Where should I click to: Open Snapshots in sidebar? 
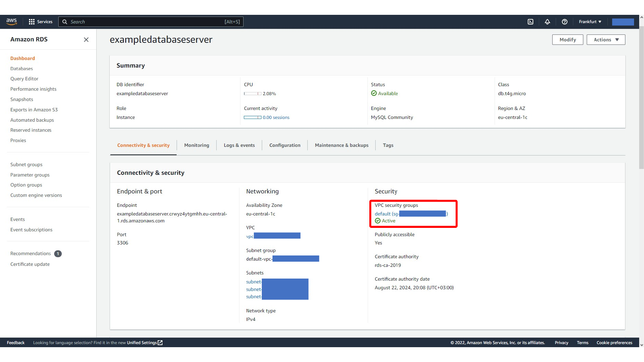point(22,99)
